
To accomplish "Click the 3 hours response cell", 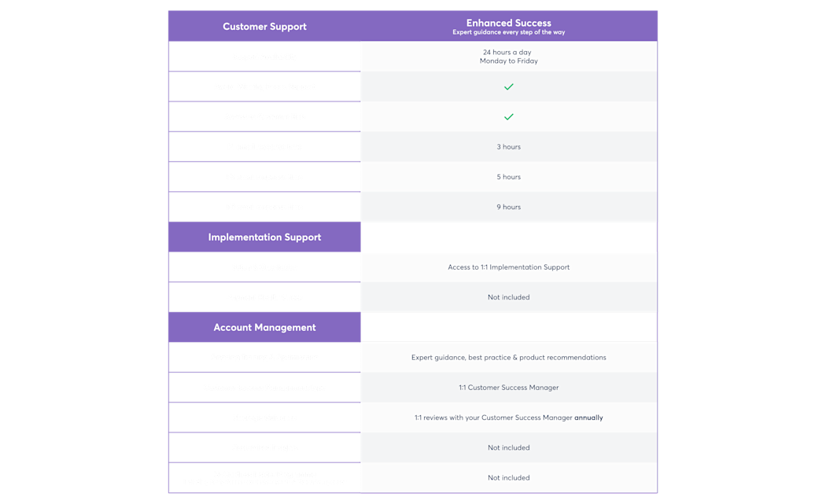I will coord(508,147).
